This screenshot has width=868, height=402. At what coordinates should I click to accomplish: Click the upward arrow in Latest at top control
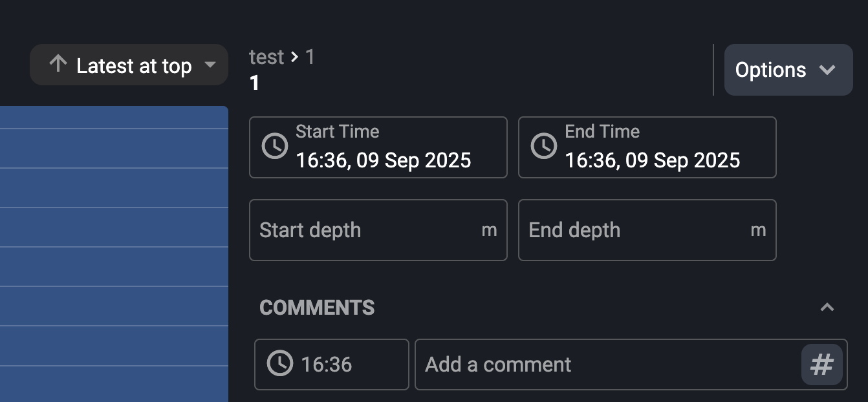[x=58, y=64]
